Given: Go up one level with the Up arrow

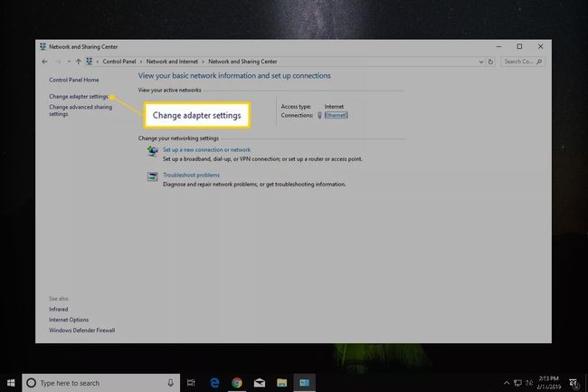Looking at the screenshot, I should (x=78, y=62).
